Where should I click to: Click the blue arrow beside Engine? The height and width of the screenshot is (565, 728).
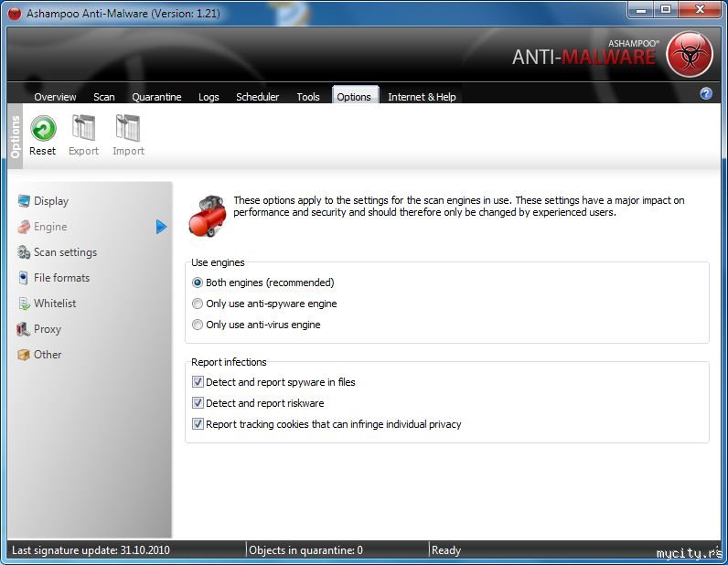point(161,227)
